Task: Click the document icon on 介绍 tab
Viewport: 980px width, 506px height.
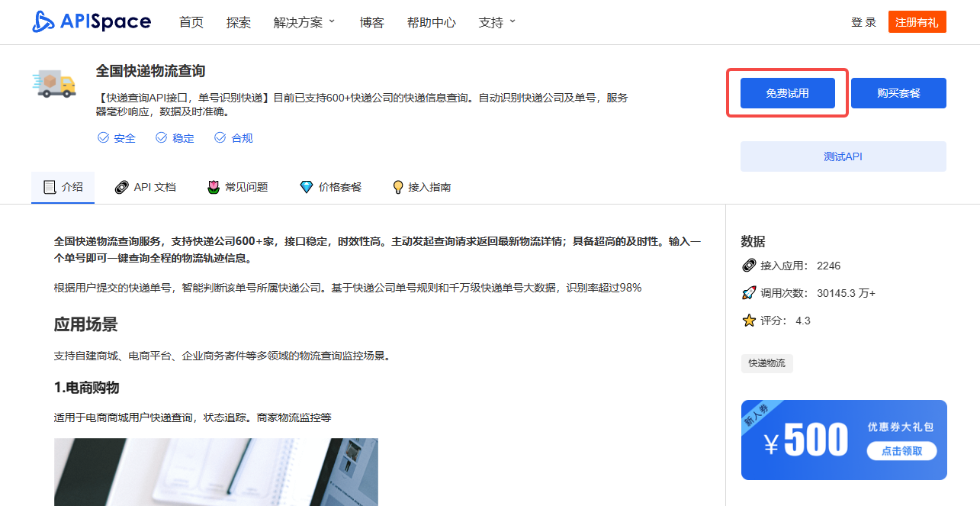Action: coord(50,187)
